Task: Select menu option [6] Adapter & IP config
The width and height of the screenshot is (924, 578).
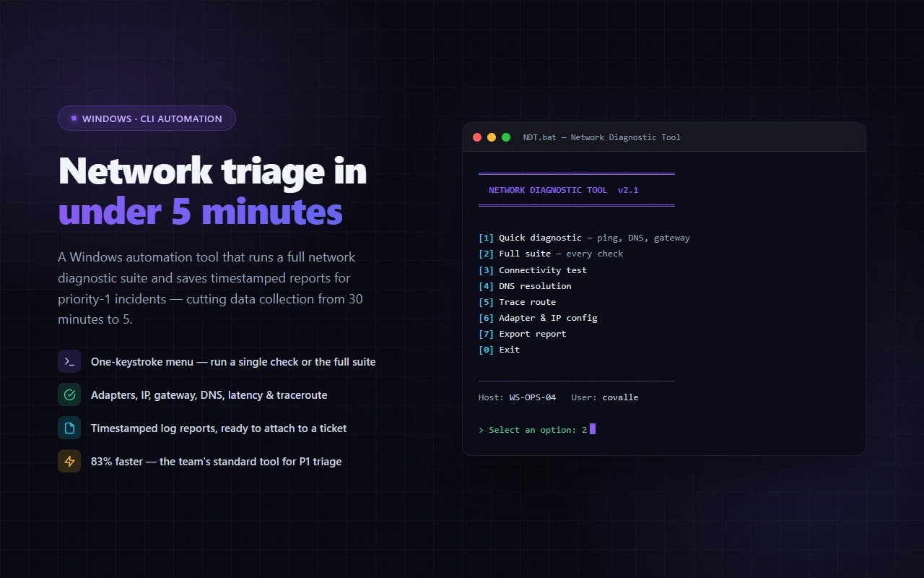Action: [538, 318]
